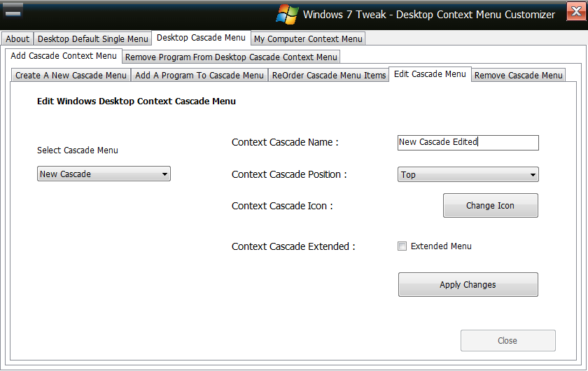Open My Computer Context Menu tab
The height and width of the screenshot is (371, 588).
pos(308,38)
